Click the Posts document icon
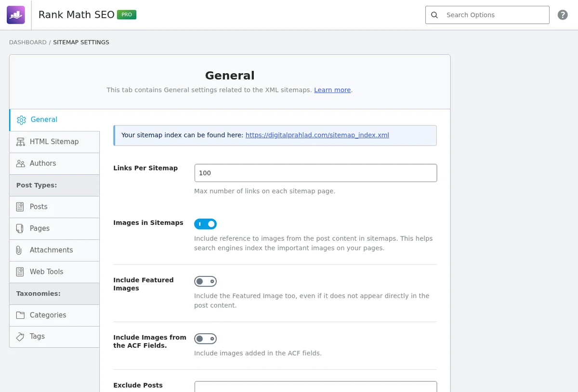This screenshot has height=392, width=578. (20, 207)
